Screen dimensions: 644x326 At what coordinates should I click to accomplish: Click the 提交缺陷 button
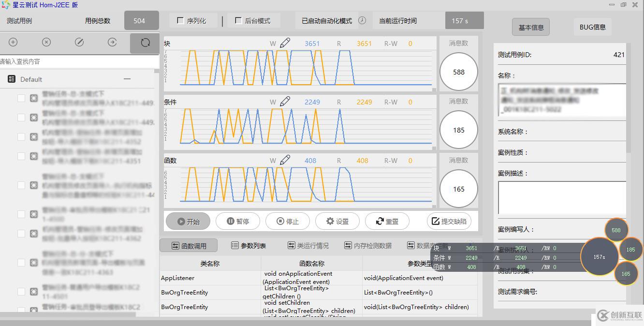tap(449, 221)
